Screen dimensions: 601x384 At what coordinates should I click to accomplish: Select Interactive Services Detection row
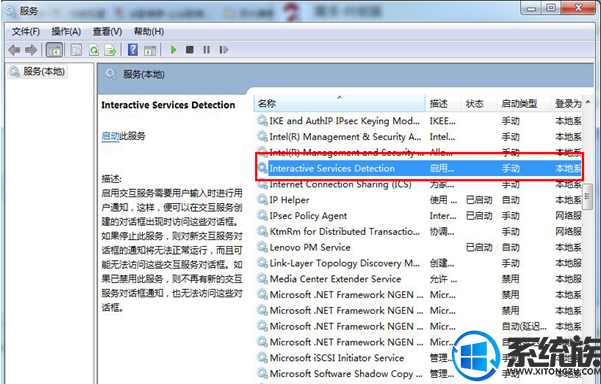click(419, 168)
